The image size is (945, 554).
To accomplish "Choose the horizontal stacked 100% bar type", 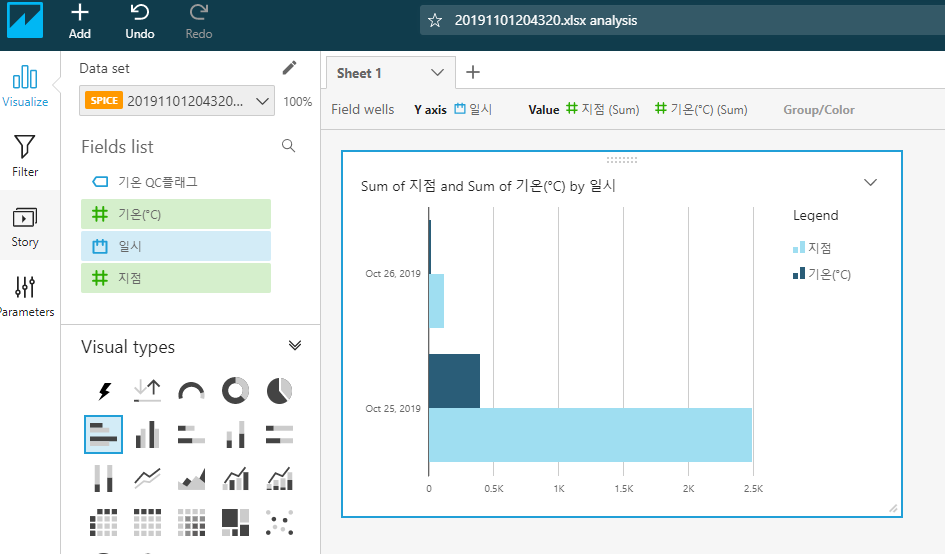I will (279, 434).
